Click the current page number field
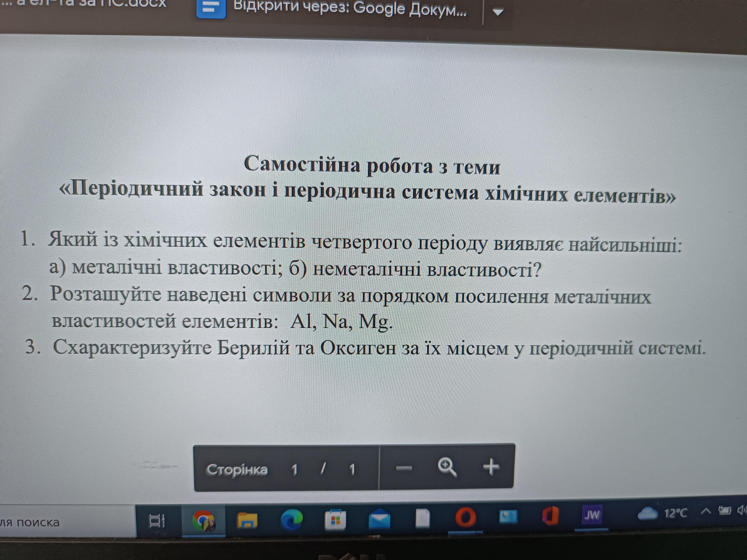747x560 pixels. click(294, 469)
